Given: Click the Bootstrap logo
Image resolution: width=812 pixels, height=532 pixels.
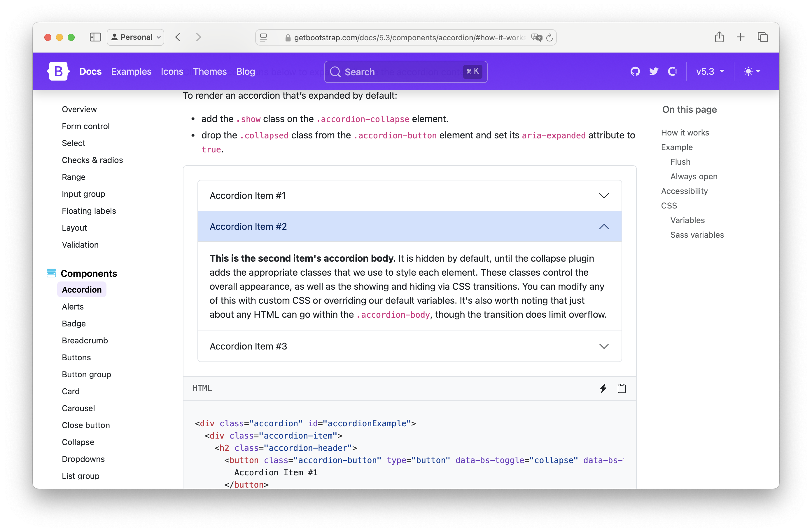Looking at the screenshot, I should click(58, 71).
